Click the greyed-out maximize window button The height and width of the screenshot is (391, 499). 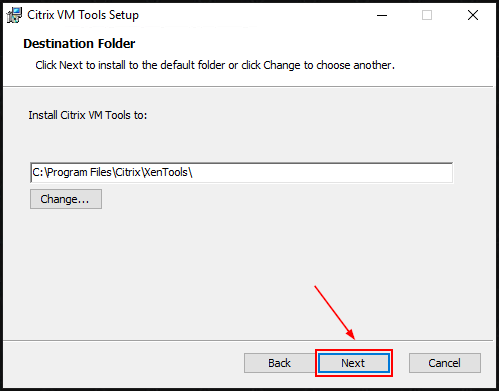click(427, 15)
